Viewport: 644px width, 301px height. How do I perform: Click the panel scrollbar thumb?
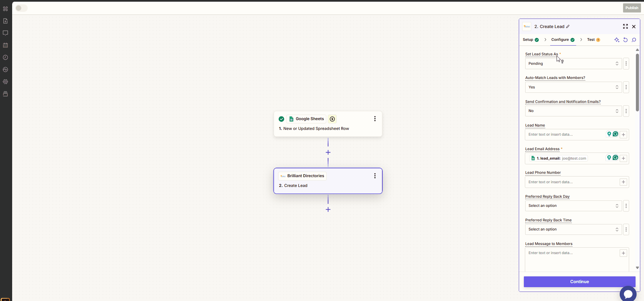(x=637, y=82)
